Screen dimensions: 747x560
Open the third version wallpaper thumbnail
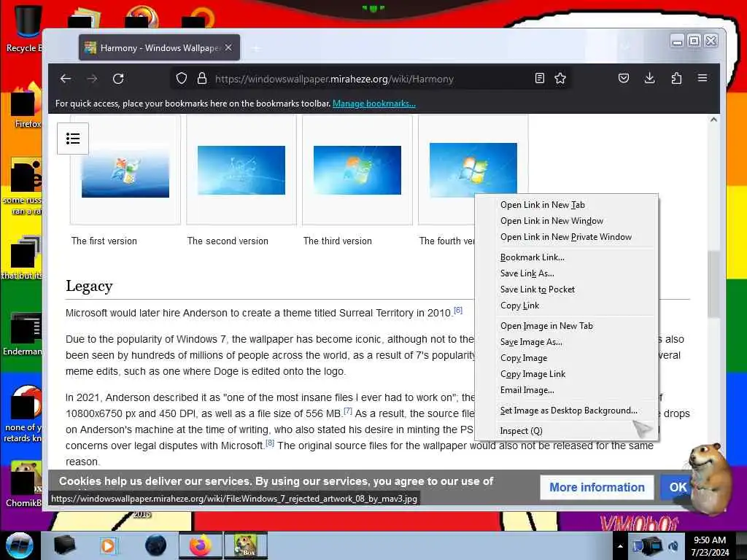point(357,170)
